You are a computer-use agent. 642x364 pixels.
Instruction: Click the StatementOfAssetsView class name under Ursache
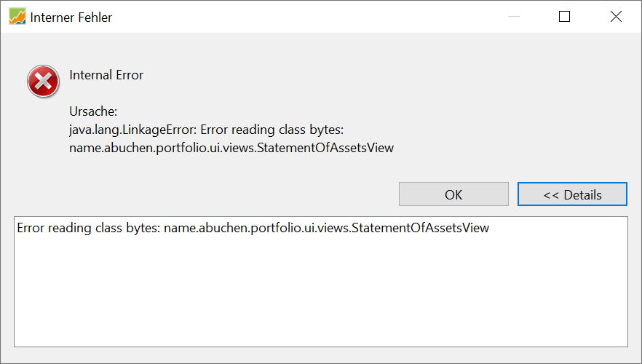click(x=231, y=148)
